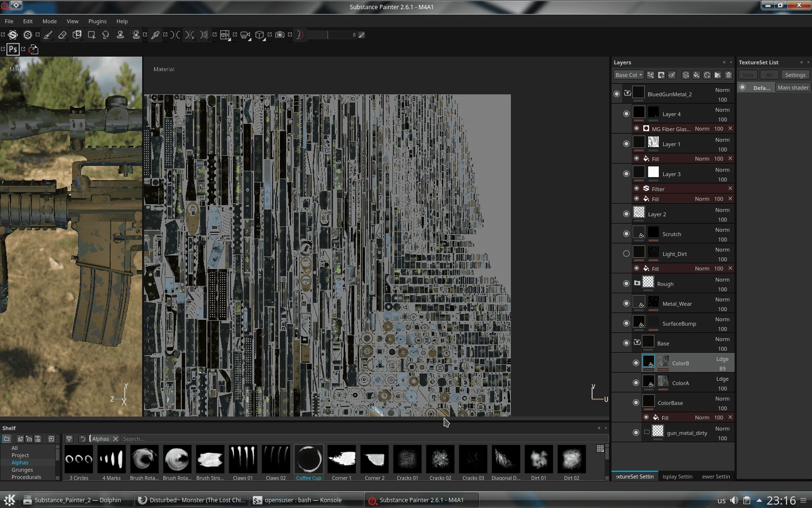Screen dimensions: 812x508
Task: Select Grunges category in Shelf
Action: [x=22, y=470]
